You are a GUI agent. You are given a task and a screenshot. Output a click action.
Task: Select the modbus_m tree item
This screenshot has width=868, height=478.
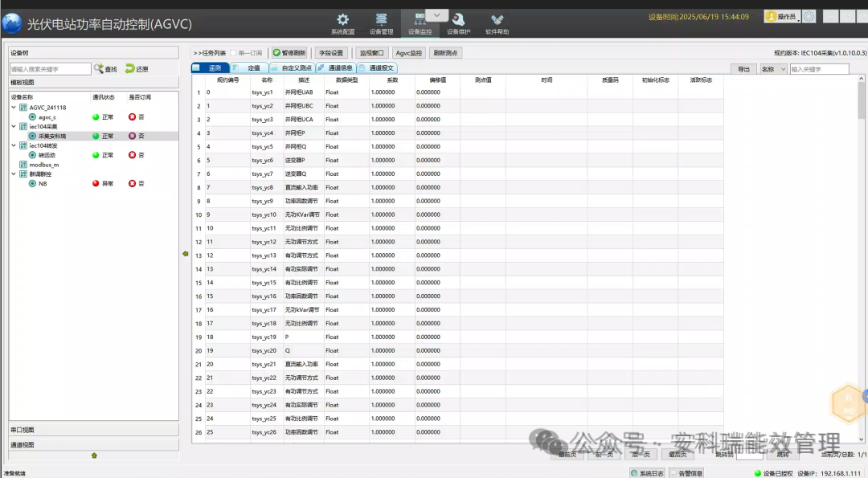43,165
